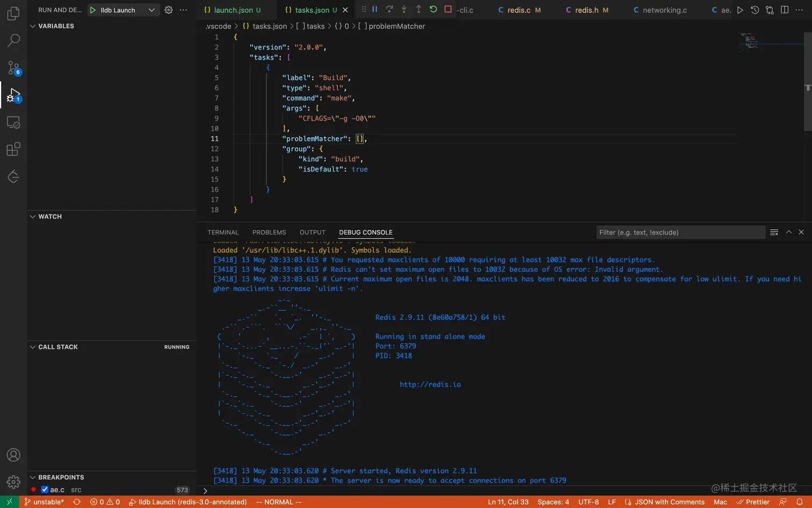The width and height of the screenshot is (812, 508).
Task: Collapse the CALL STACK section
Action: click(x=33, y=347)
